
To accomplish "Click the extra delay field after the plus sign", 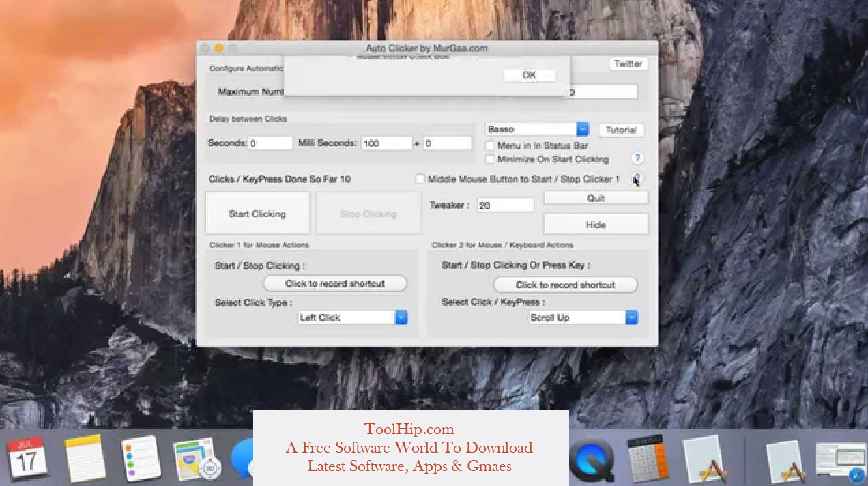I will pos(447,143).
